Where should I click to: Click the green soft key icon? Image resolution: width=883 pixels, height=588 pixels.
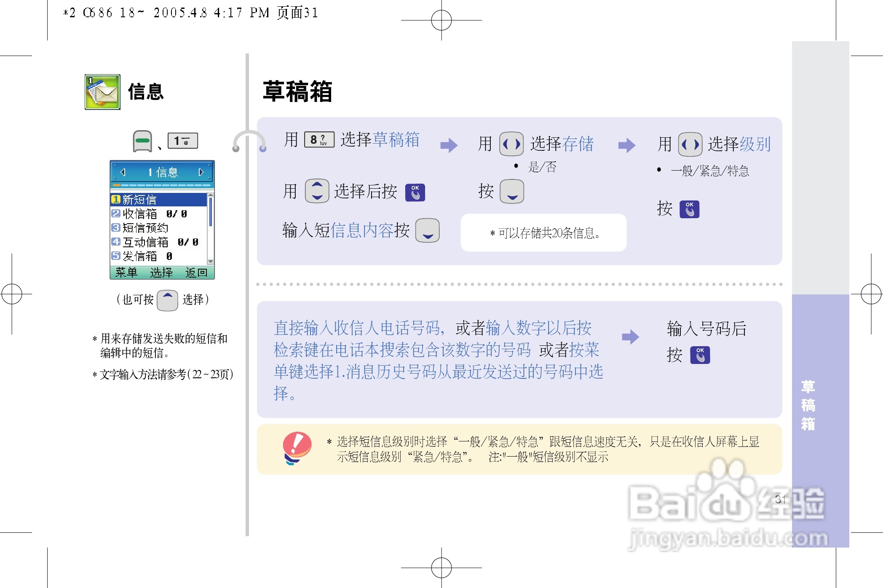[142, 141]
